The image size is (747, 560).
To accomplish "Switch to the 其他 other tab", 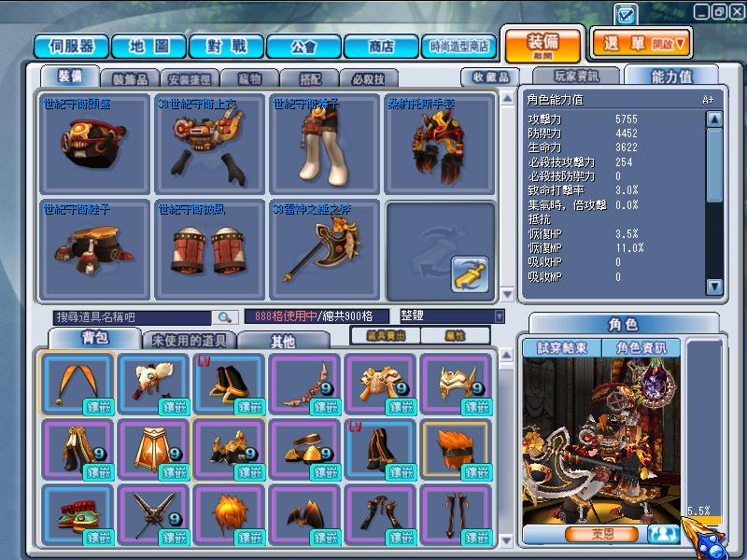I will pos(283,341).
